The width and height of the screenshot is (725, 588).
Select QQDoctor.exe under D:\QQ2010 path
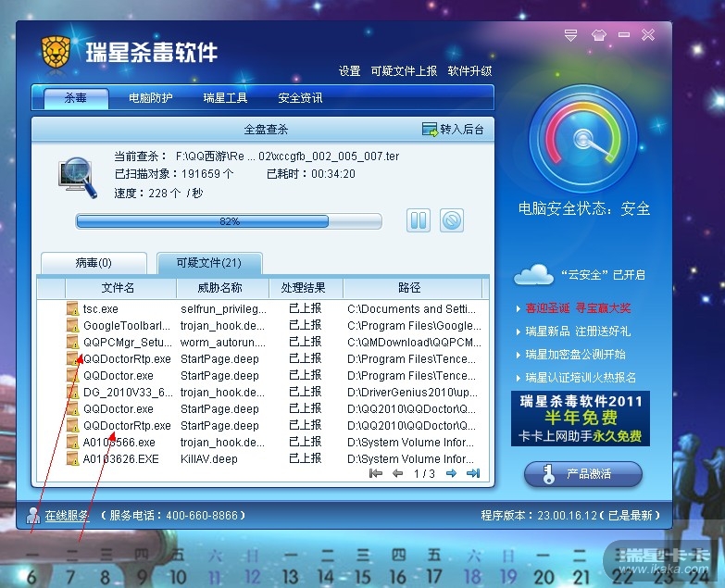point(119,408)
